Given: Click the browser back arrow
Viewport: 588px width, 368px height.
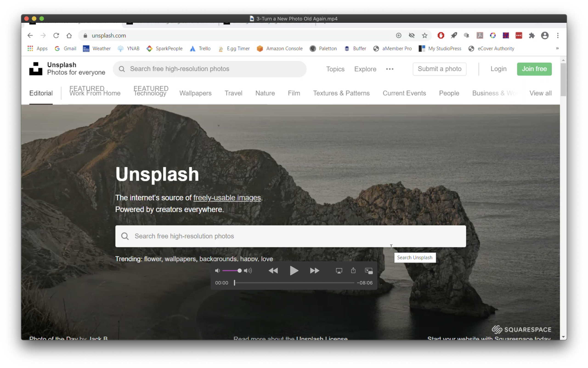Looking at the screenshot, I should pos(30,36).
